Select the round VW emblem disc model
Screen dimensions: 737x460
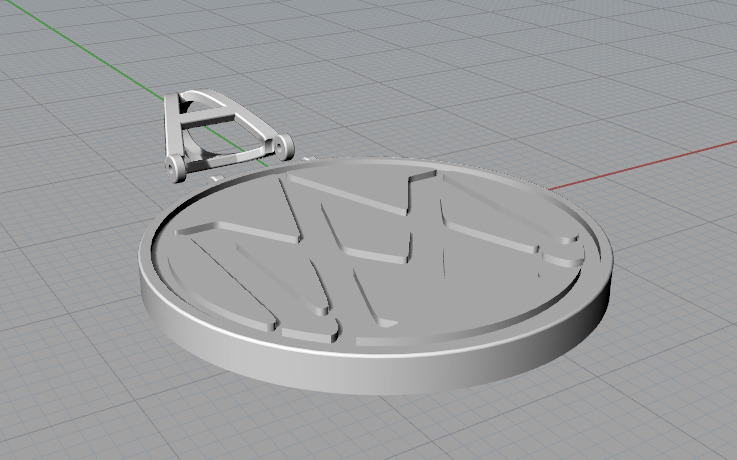[376, 276]
